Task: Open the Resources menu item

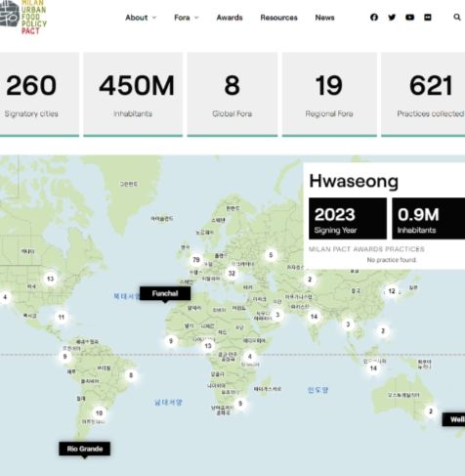Action: (x=278, y=18)
